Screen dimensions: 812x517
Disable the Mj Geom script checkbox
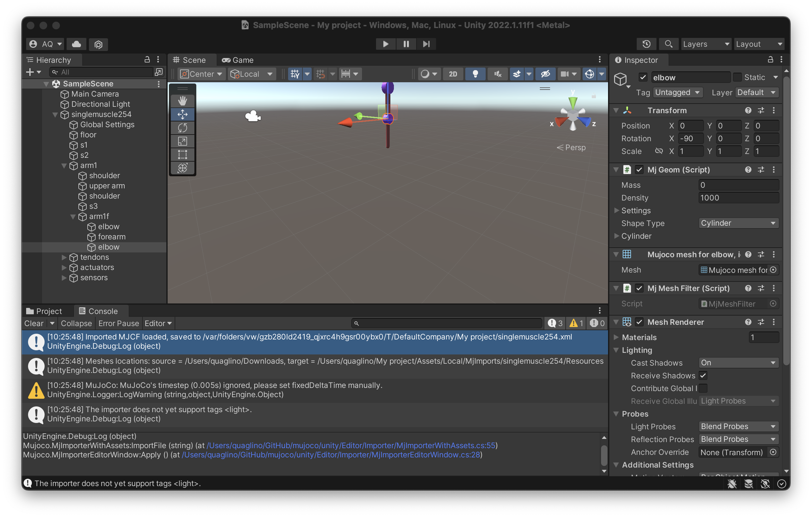[639, 170]
